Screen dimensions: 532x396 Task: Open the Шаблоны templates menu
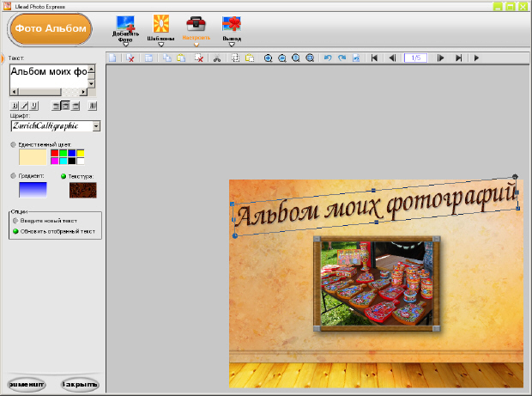tap(160, 31)
